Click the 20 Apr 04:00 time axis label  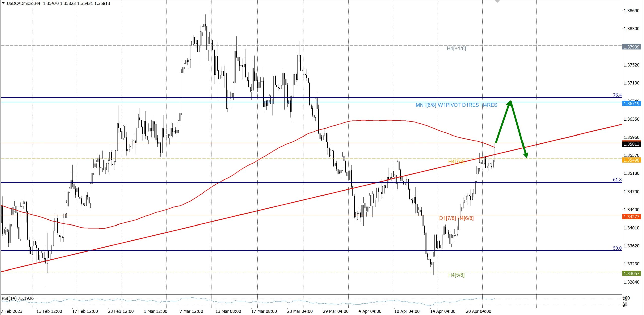[x=478, y=311]
